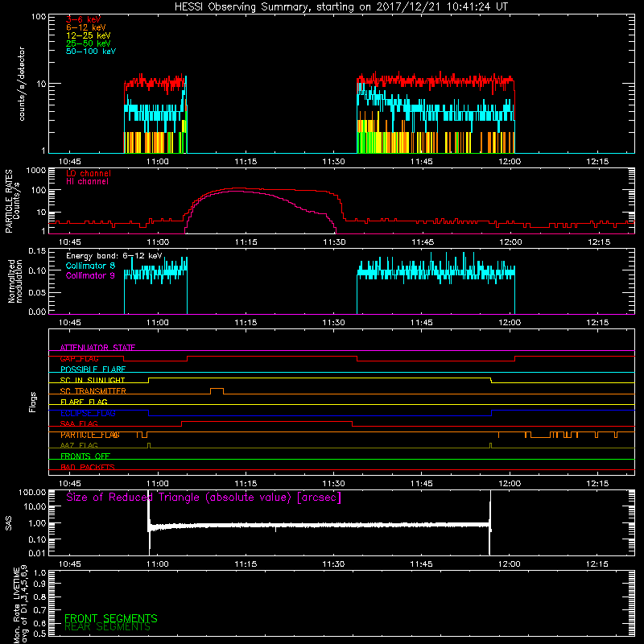Click the FLARE_FLAG label
The height and width of the screenshot is (644, 644).
[84, 402]
